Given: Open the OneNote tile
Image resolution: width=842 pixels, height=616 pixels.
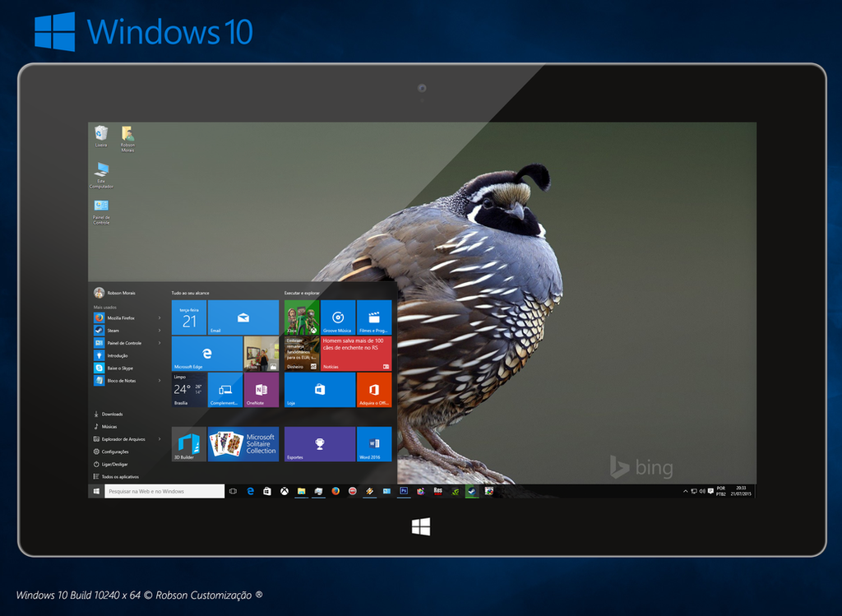Looking at the screenshot, I should pos(261,389).
